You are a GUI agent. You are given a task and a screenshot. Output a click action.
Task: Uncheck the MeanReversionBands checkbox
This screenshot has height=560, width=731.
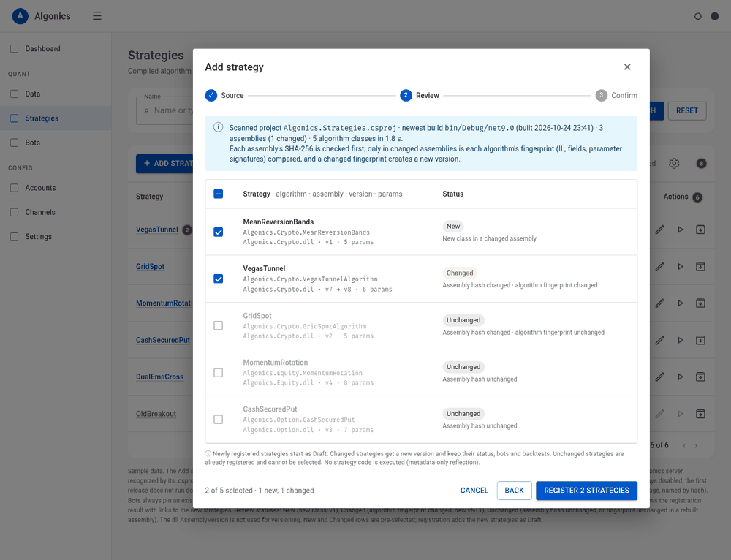(x=218, y=232)
